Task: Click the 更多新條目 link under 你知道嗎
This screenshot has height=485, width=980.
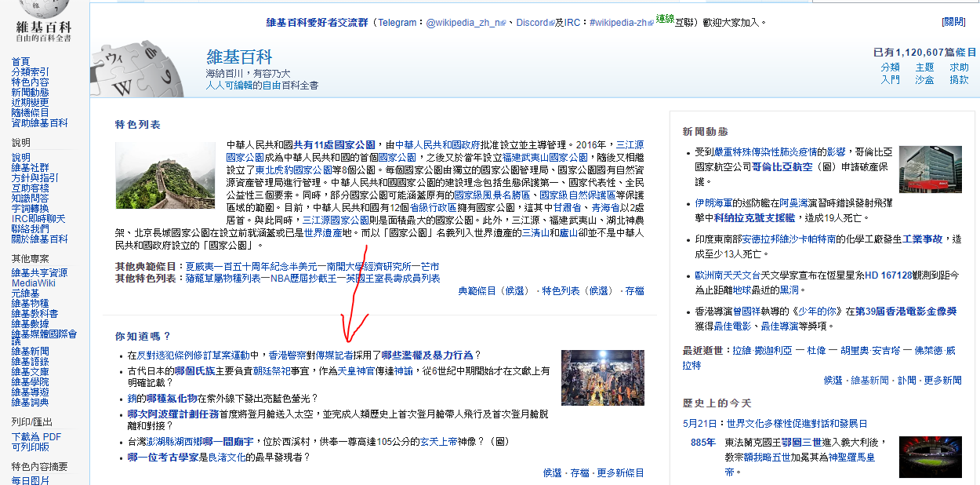Action: [620, 473]
